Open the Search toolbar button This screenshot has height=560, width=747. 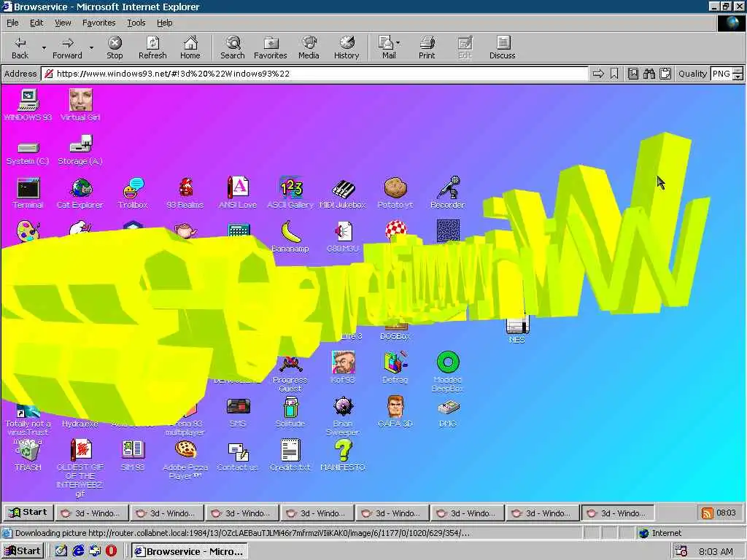pyautogui.click(x=233, y=47)
